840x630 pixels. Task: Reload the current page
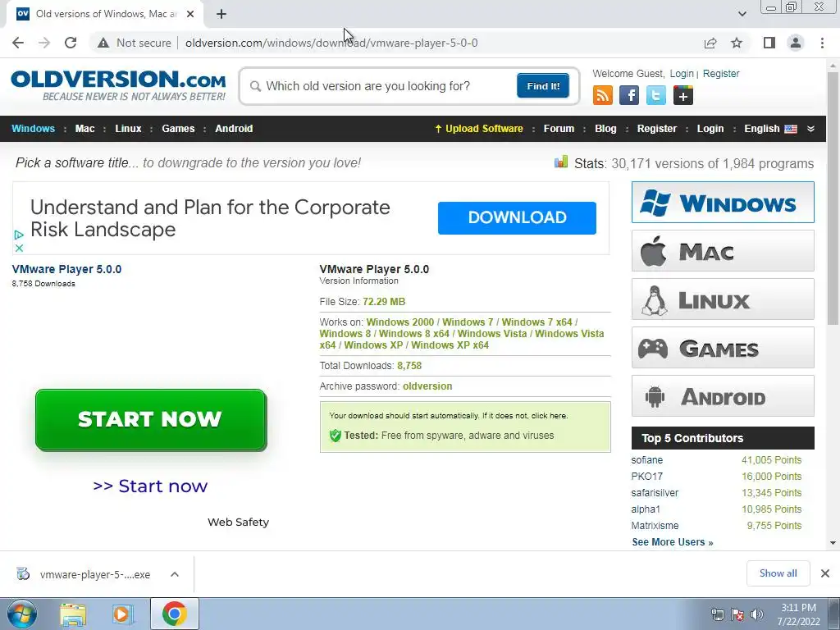[71, 43]
